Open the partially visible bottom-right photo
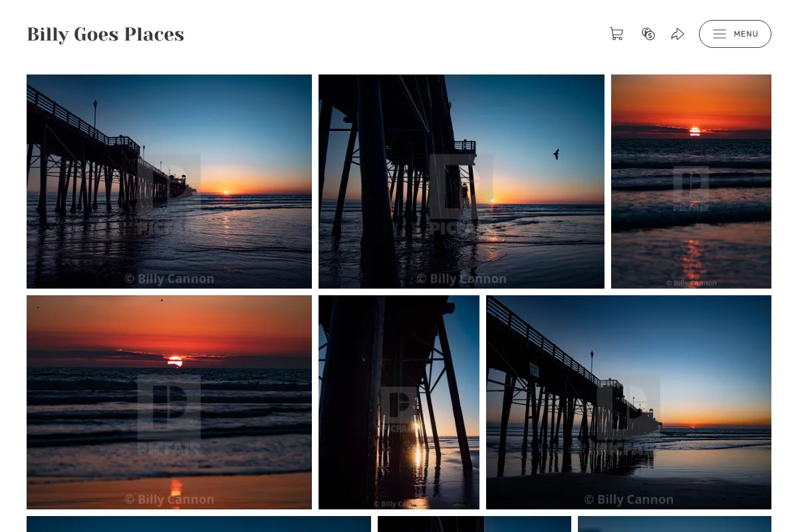 pyautogui.click(x=674, y=524)
